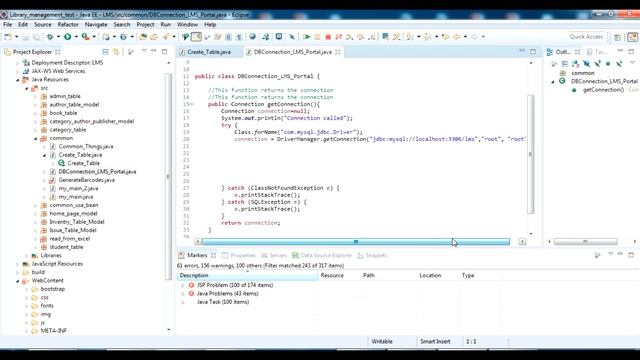Viewport: 640px width, 360px height.
Task: Click the Last Edit Location arrow icon
Action: (446, 37)
